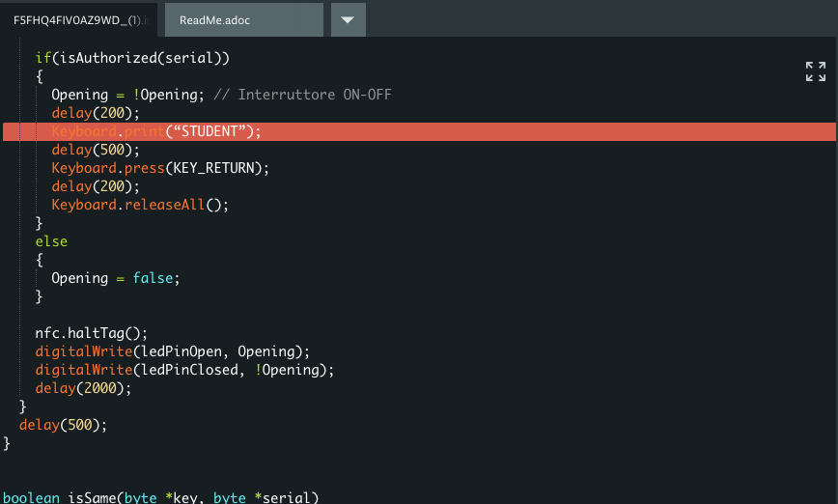
Task: Switch to the ReadMe.adoc tab
Action: (x=214, y=19)
